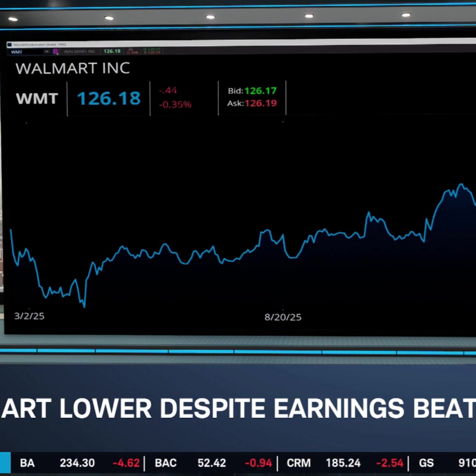Click the small WALMART INC toolbar label
Screen dimensions: 476x476
[x=79, y=52]
